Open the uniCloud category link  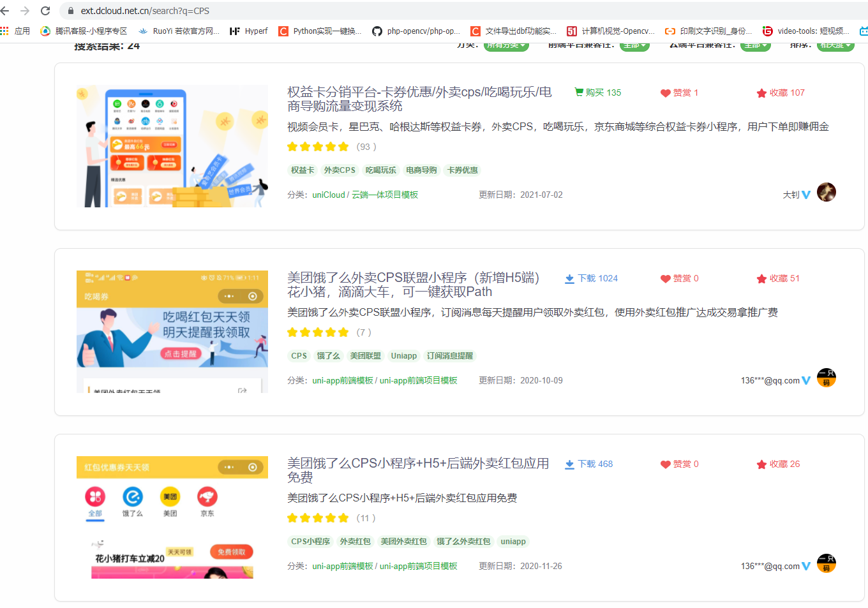tap(329, 195)
